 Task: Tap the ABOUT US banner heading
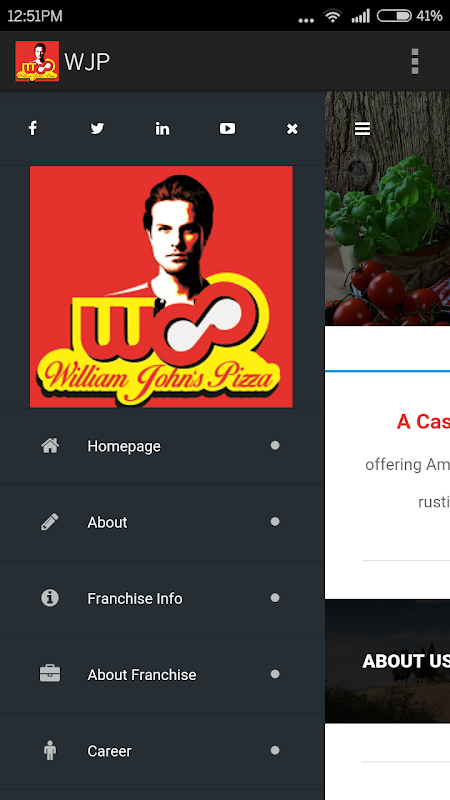click(406, 661)
